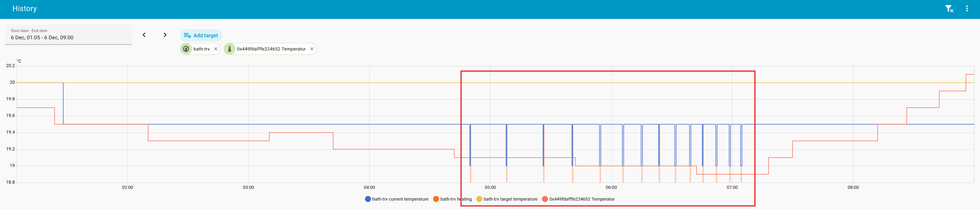
Task: Click the blue current temperature legend dot
Action: tap(368, 199)
